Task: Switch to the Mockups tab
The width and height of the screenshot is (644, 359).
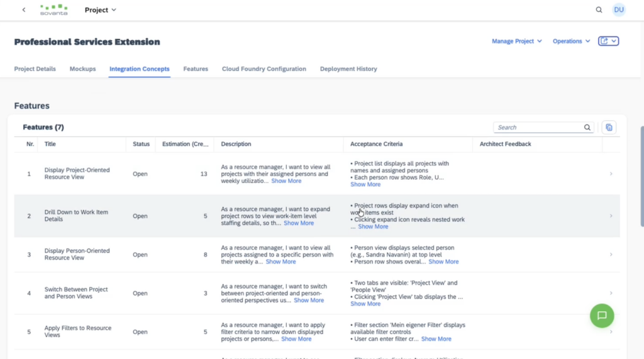Action: (82, 69)
